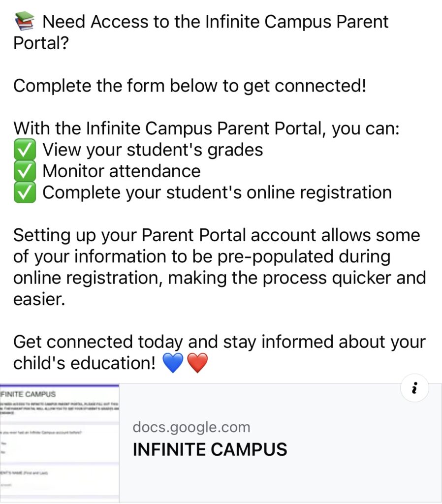
Task: Click the books emoji in the post heading
Action: tap(25, 21)
